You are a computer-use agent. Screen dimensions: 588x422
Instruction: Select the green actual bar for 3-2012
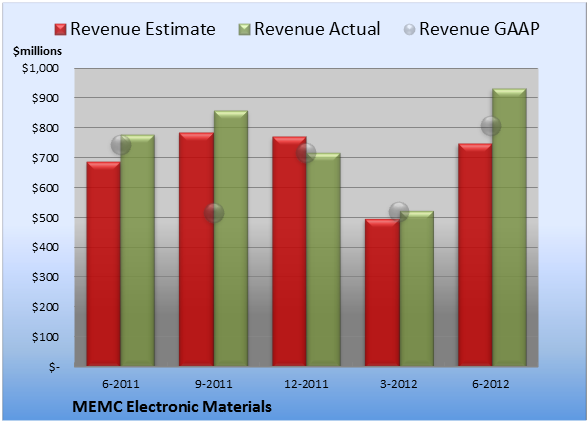coord(417,289)
